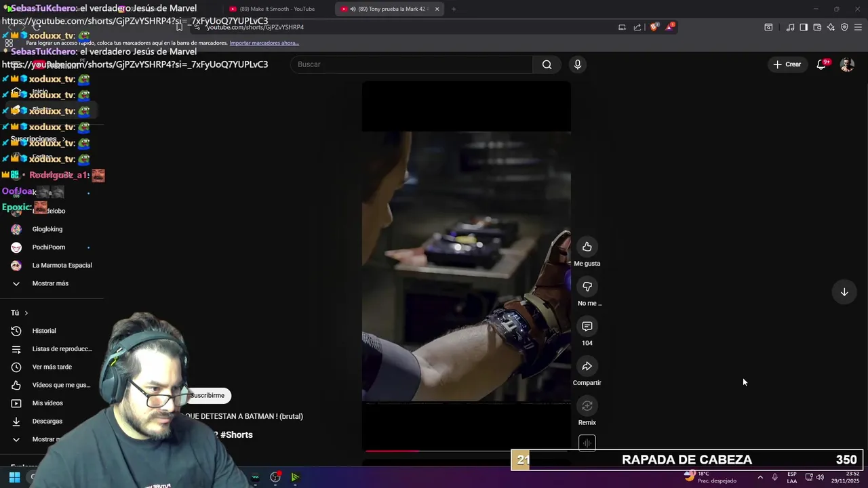Click the Buscar search field
The height and width of the screenshot is (488, 868).
(x=412, y=64)
